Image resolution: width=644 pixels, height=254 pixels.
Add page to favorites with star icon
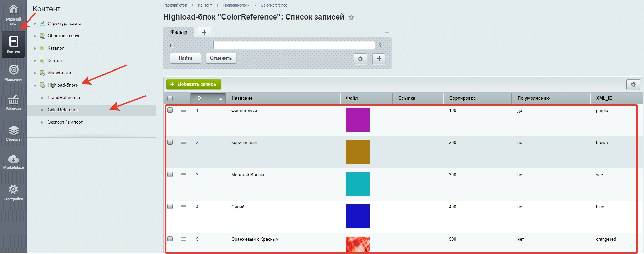[351, 17]
